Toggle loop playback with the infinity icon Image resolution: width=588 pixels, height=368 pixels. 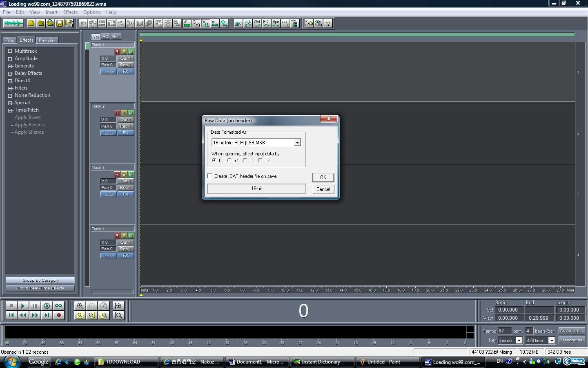(58, 306)
